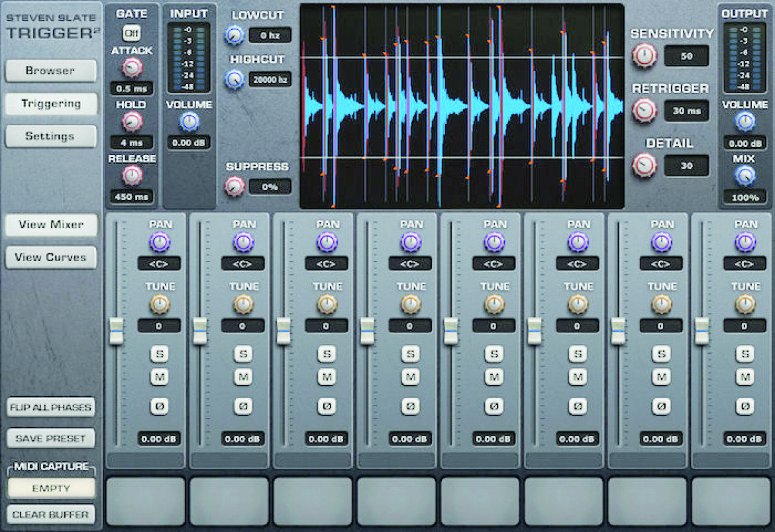
Task: Click the Detail value field showing 30
Action: click(x=686, y=166)
